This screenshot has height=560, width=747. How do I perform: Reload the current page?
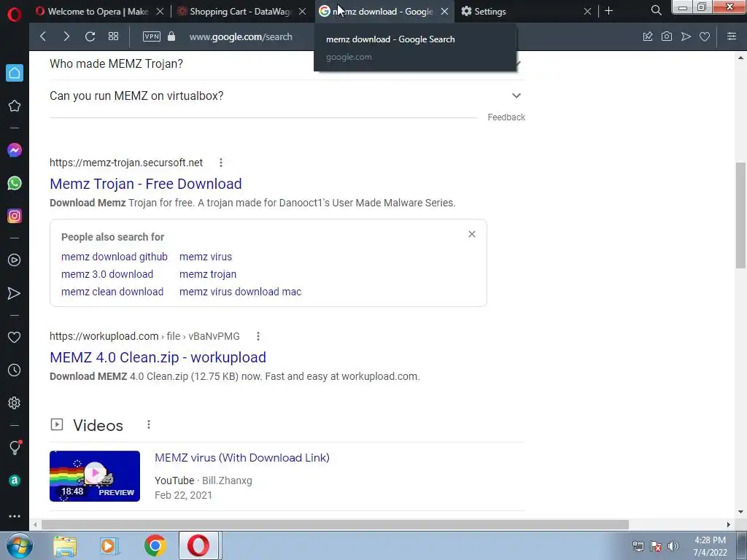point(90,36)
